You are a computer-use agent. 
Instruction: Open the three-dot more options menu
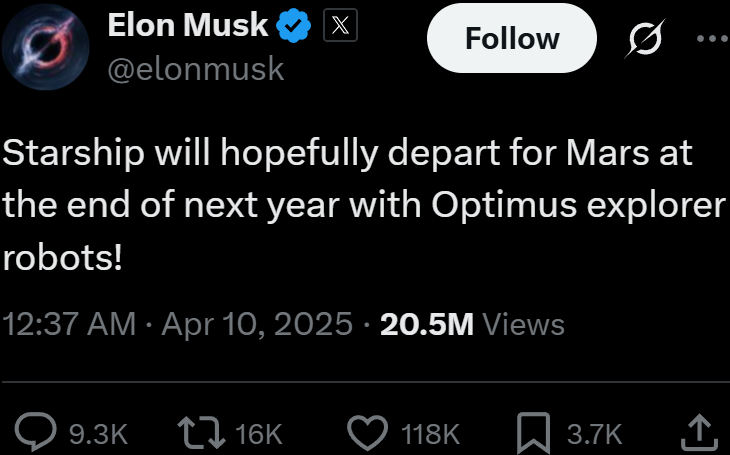[x=712, y=39]
